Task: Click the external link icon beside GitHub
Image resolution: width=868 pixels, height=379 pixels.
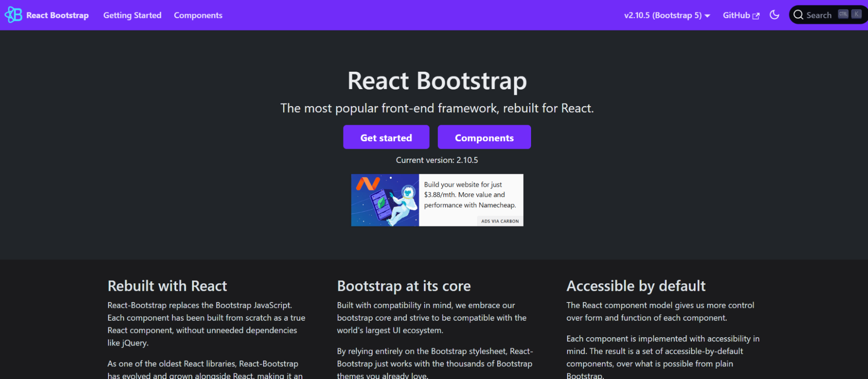Action: pyautogui.click(x=756, y=16)
